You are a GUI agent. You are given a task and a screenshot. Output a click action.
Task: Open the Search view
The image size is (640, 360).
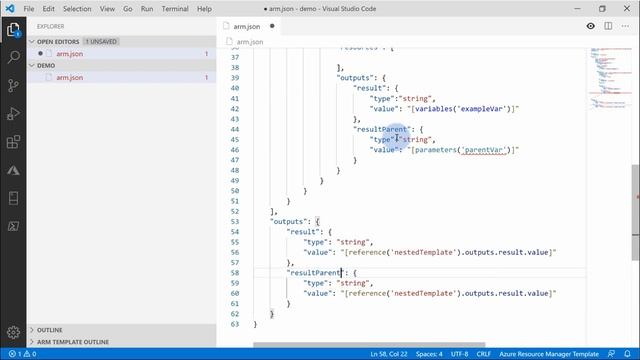point(13,57)
